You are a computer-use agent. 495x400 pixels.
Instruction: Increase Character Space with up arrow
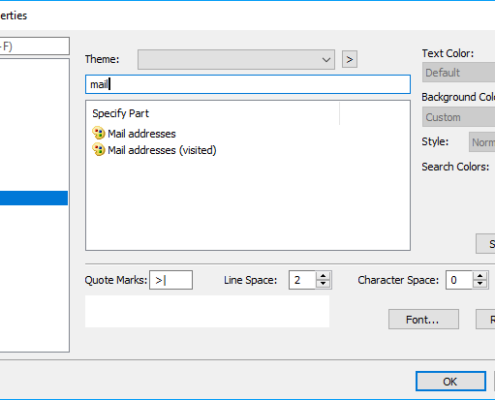[x=480, y=276]
